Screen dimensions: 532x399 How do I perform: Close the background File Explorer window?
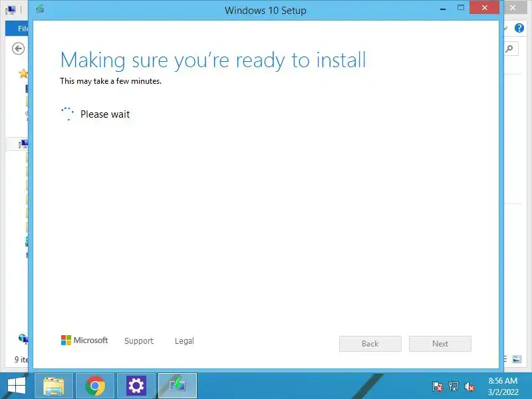(513, 7)
